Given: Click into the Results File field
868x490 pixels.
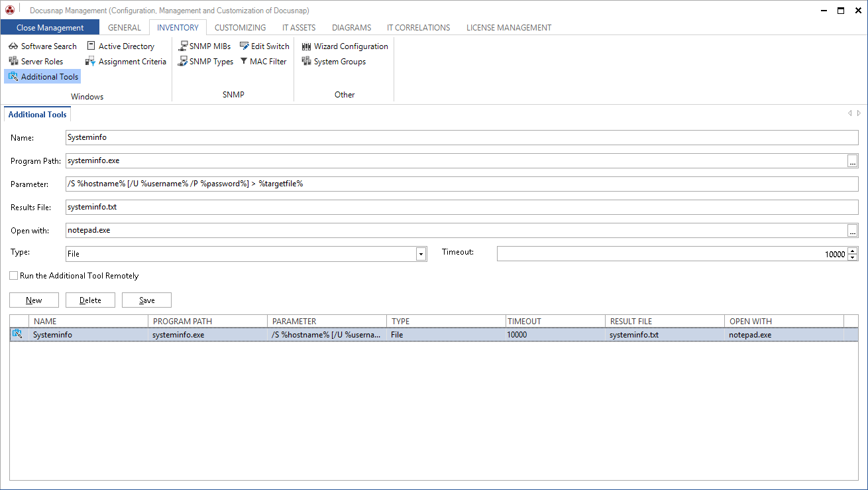Looking at the screenshot, I should (462, 208).
